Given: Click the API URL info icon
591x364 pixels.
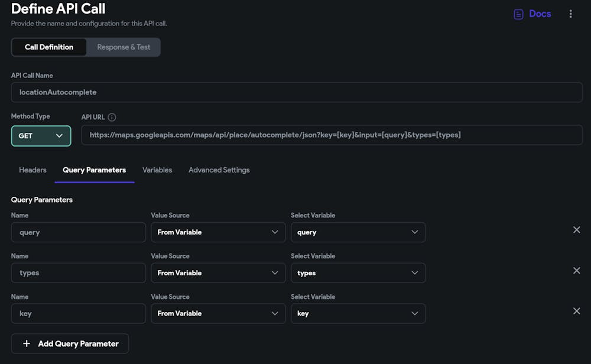Looking at the screenshot, I should (112, 117).
